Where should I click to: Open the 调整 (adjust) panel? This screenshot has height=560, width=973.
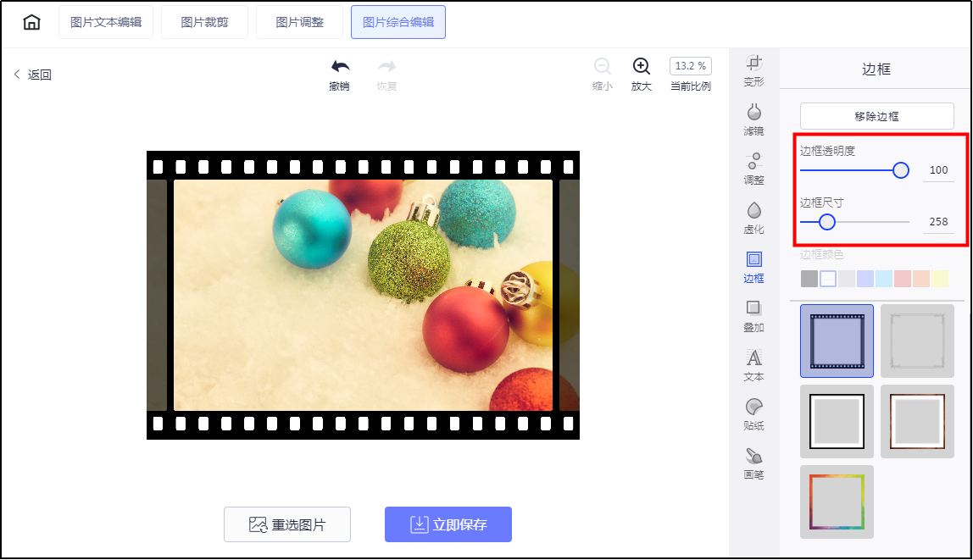tap(753, 169)
